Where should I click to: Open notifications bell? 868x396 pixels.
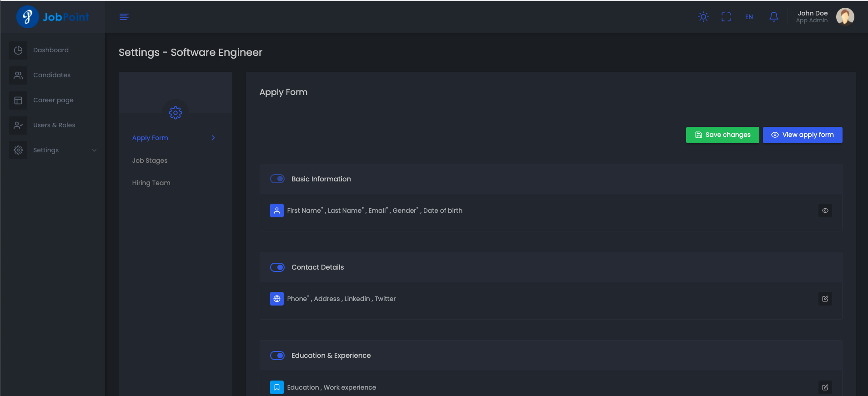773,17
